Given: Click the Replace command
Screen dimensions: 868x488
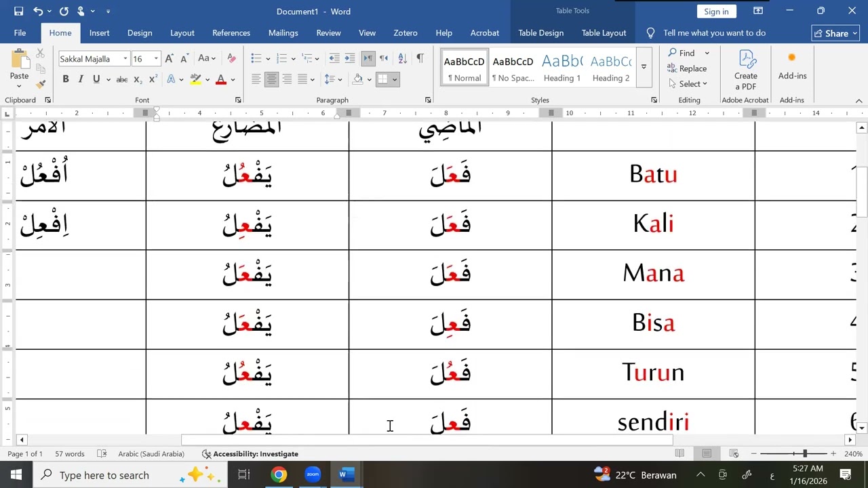Looking at the screenshot, I should [x=687, y=68].
